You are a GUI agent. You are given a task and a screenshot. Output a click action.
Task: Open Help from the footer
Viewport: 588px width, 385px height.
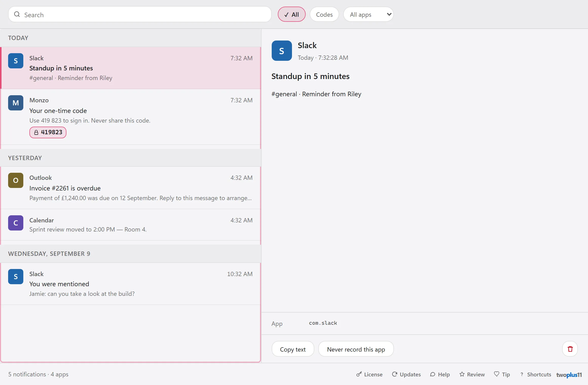pyautogui.click(x=440, y=374)
